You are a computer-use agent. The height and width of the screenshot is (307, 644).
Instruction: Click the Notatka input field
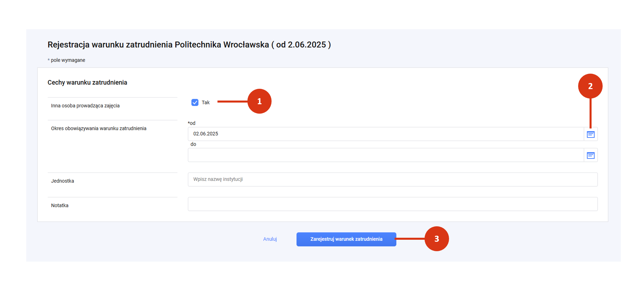[393, 204]
